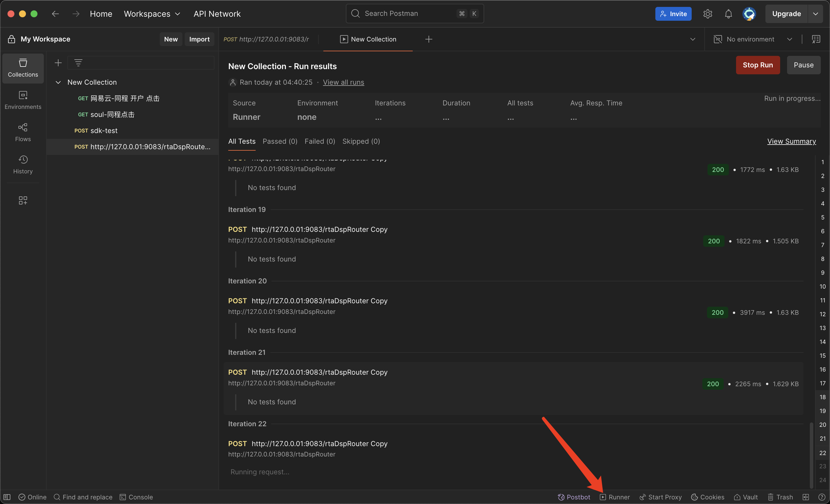Screen dimensions: 830x504
Task: Jump to iteration 5 in number list
Action: (822, 217)
